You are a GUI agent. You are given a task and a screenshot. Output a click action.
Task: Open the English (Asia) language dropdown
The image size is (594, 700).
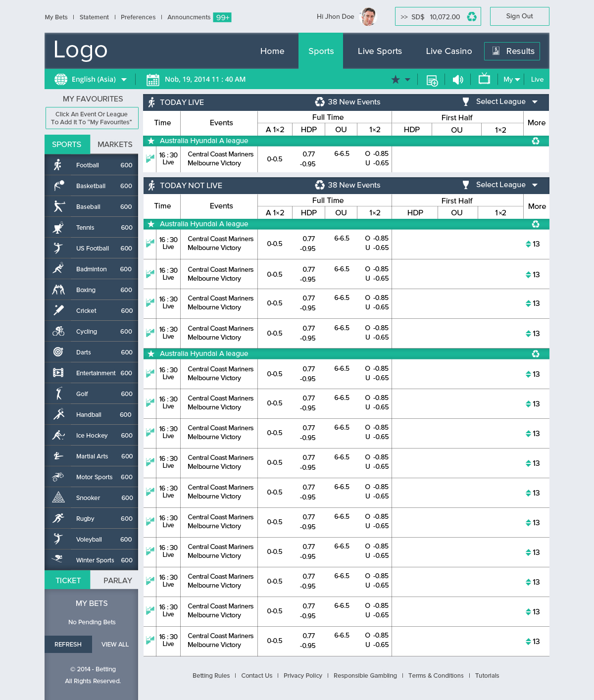point(99,79)
